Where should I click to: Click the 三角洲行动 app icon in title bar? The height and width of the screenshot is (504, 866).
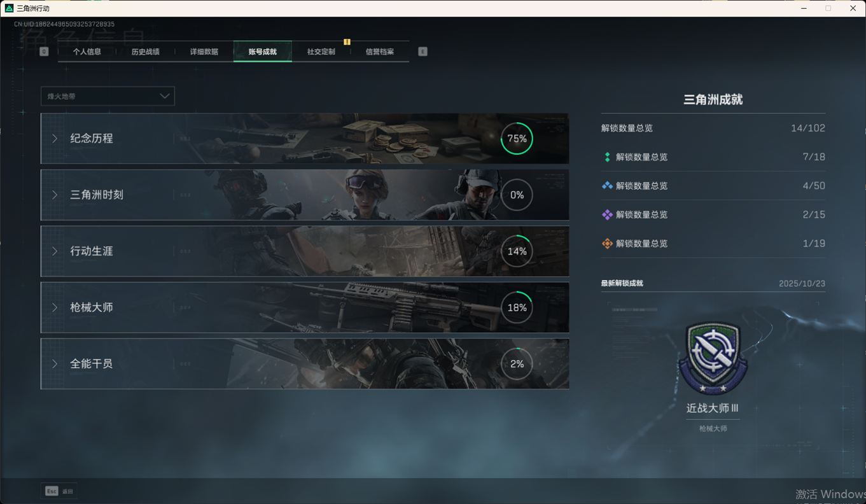(x=9, y=8)
